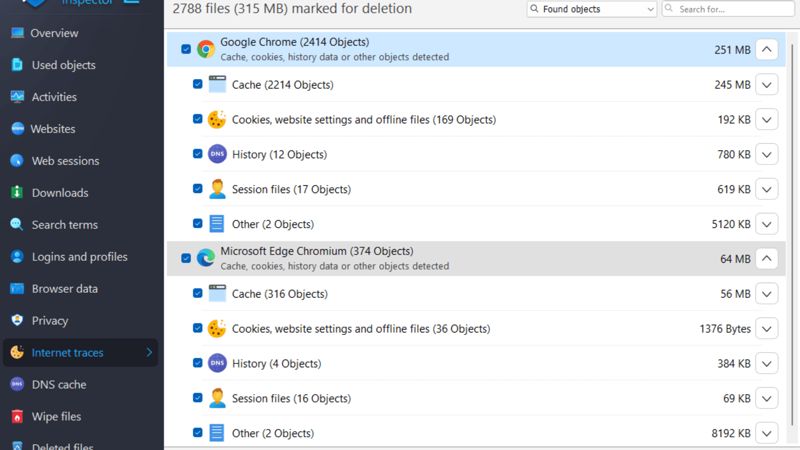
Task: Uncheck the Google Chrome group checkbox
Action: pyautogui.click(x=186, y=49)
